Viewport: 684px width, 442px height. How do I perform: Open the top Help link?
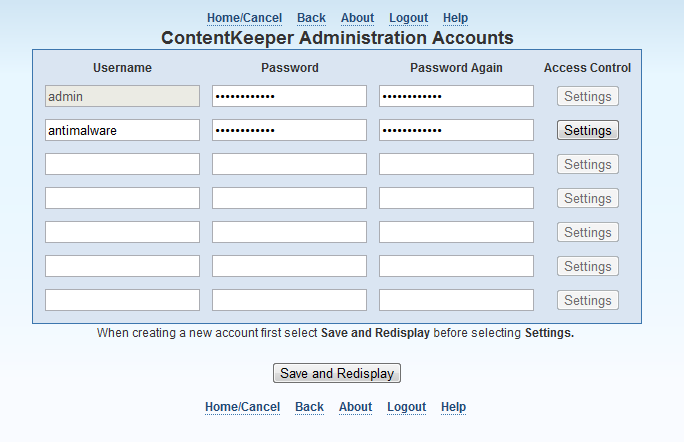click(455, 18)
